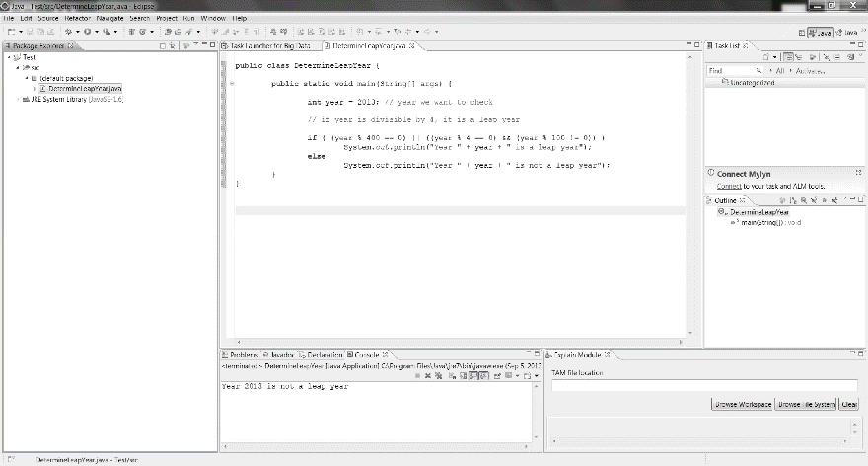868x466 pixels.
Task: Click the Pin Console icon
Action: tap(497, 376)
